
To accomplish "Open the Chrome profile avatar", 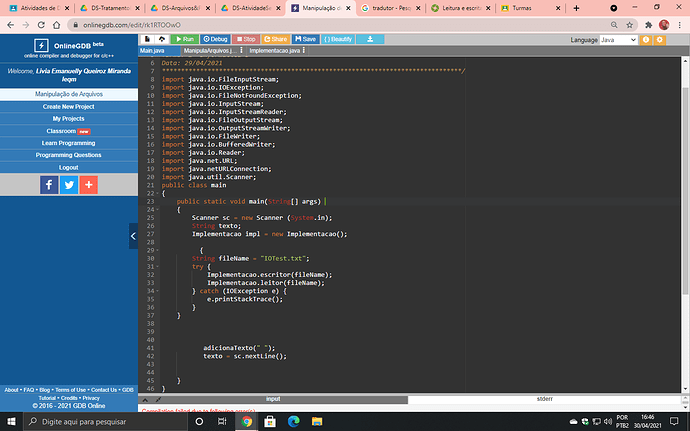I will coord(664,25).
